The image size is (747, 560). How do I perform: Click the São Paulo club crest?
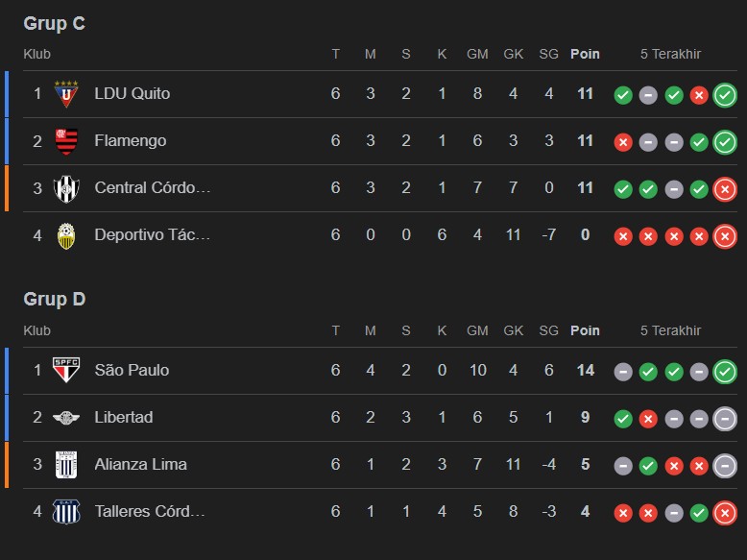(x=65, y=370)
